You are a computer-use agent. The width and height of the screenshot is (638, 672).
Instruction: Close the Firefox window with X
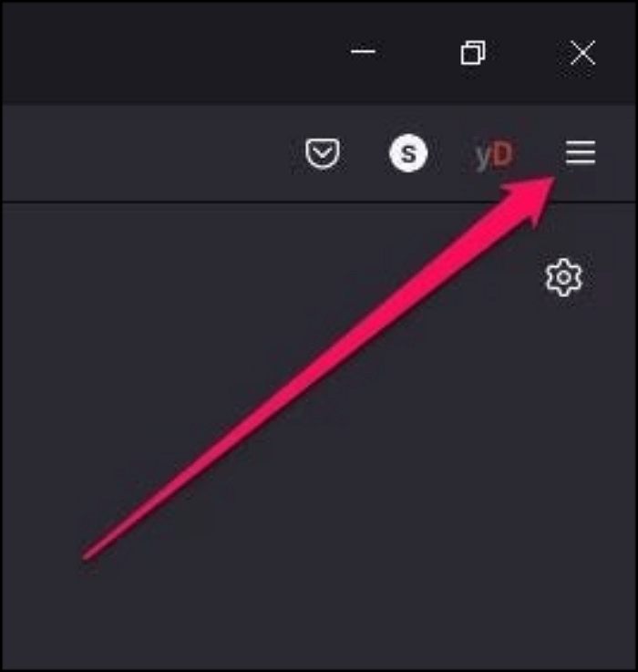click(582, 53)
